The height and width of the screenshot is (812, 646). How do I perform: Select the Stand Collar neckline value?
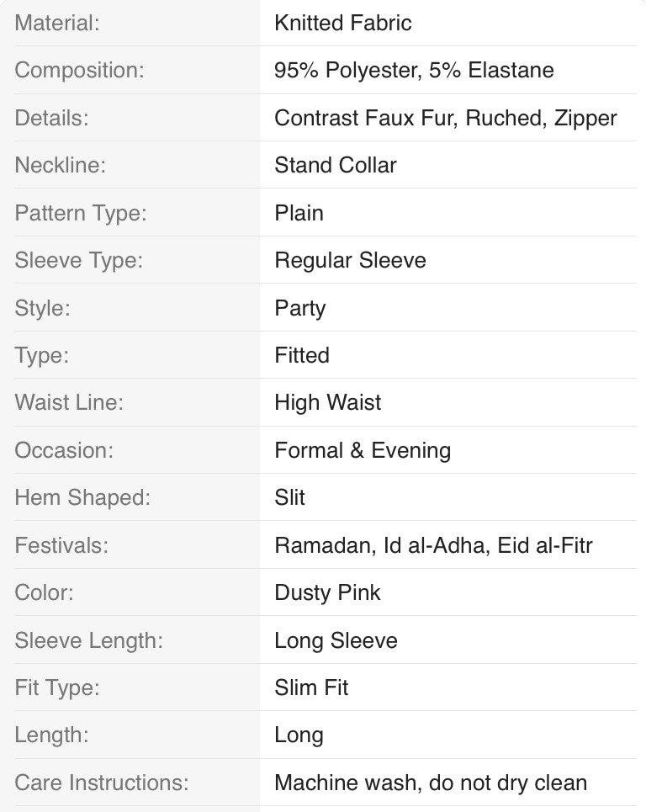pos(335,165)
